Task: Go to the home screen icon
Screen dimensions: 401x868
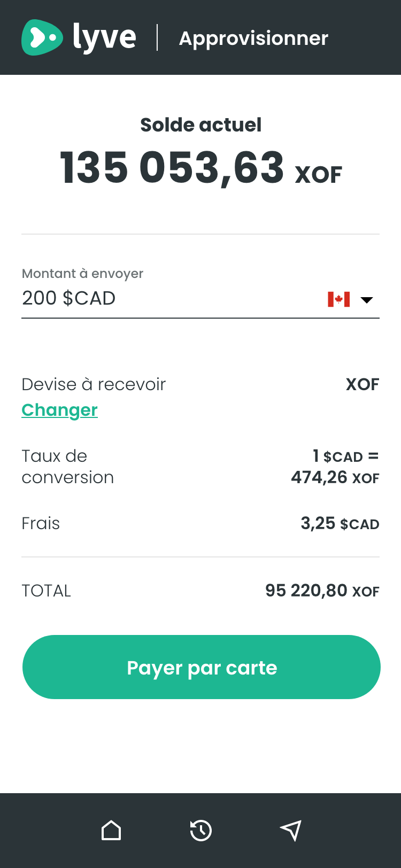Action: [x=111, y=831]
